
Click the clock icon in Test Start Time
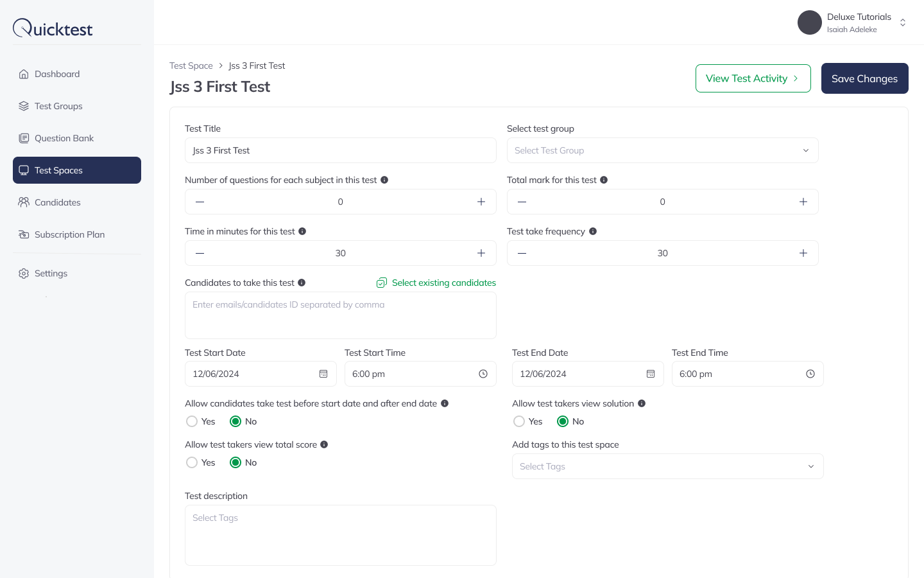point(483,374)
